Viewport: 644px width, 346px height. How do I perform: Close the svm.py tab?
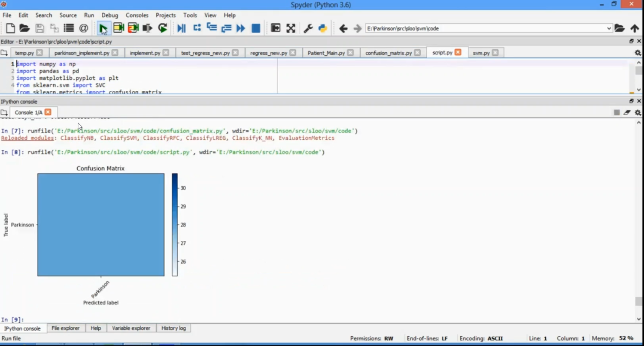pyautogui.click(x=495, y=53)
